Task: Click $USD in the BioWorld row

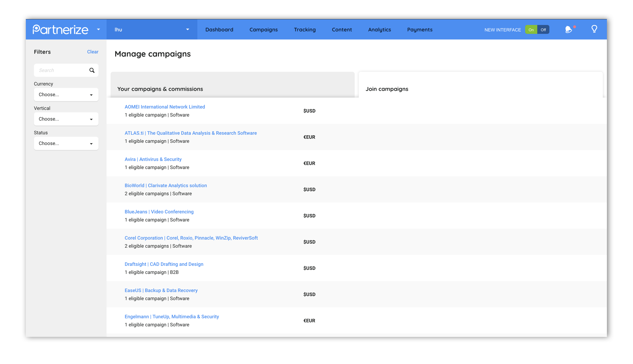Action: point(309,190)
